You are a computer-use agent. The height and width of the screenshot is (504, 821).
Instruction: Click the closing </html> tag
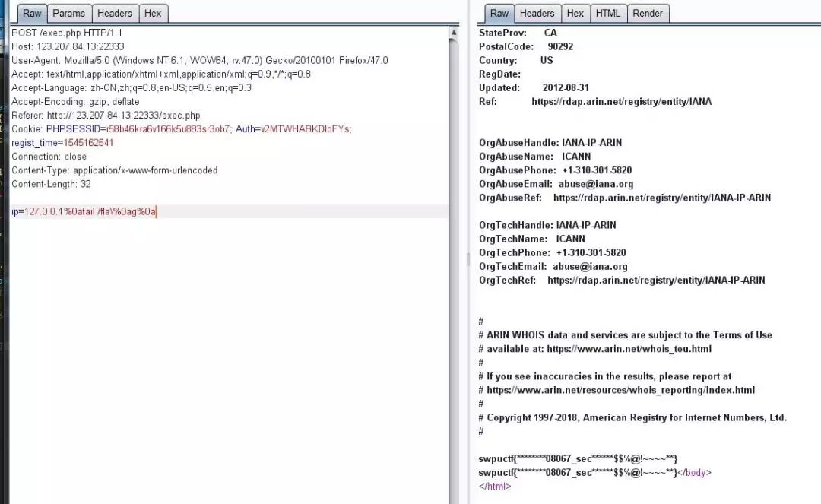point(495,487)
